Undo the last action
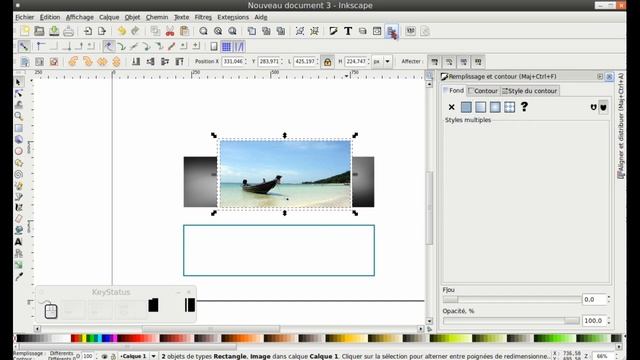 121,31
